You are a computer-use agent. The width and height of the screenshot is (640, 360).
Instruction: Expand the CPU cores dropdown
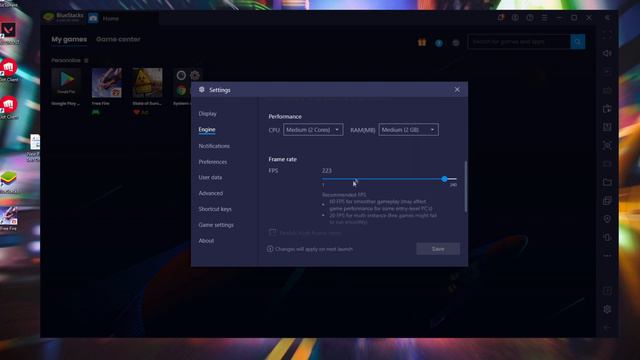coord(313,130)
